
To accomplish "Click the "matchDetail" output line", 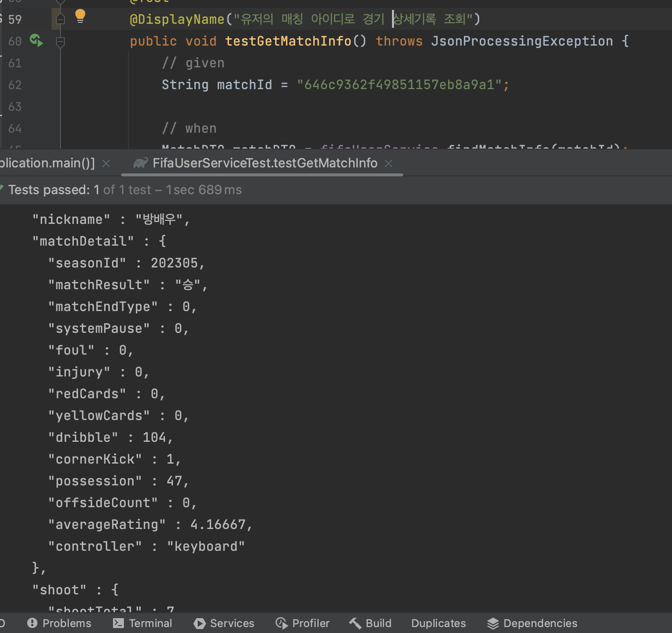I will [x=99, y=241].
